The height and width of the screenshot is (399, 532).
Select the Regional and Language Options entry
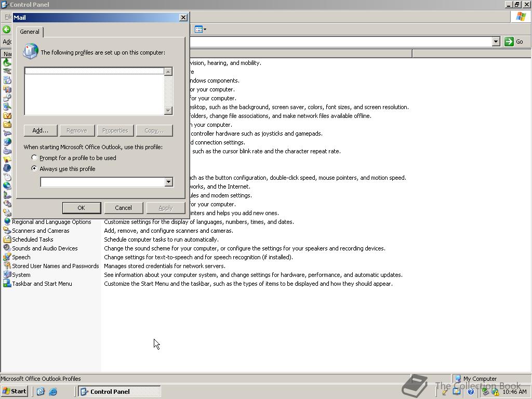[51, 221]
